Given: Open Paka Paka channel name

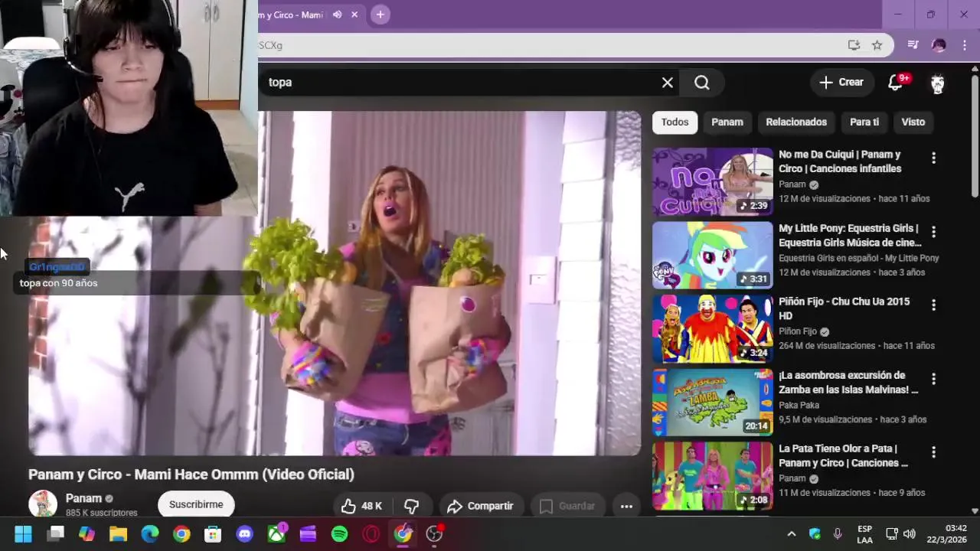Looking at the screenshot, I should click(x=799, y=405).
